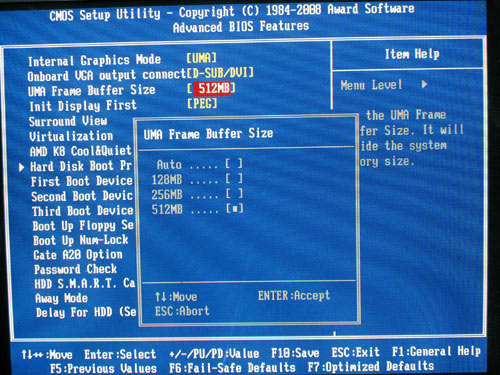Click the Menu Level arrow icon
This screenshot has width=500, height=375.
click(x=424, y=84)
